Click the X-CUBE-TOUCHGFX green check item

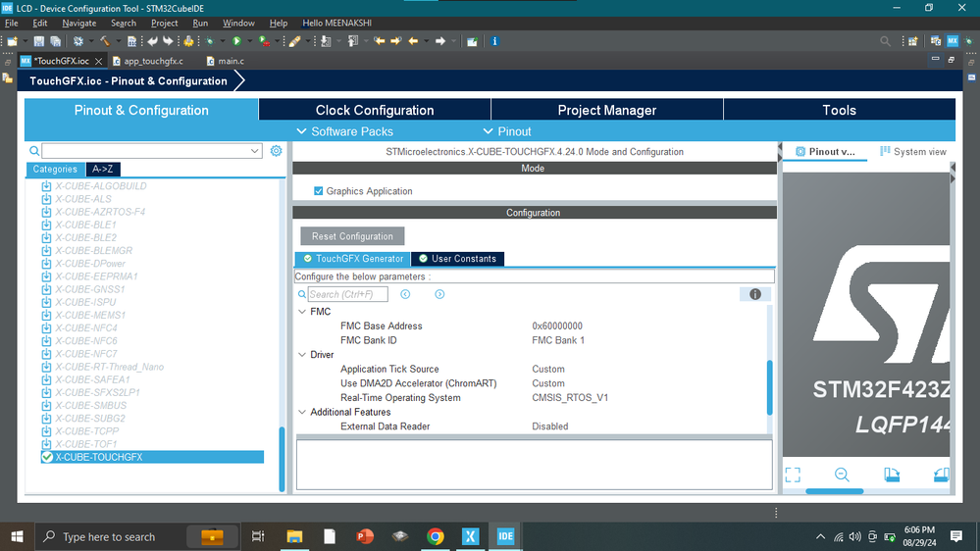point(152,457)
